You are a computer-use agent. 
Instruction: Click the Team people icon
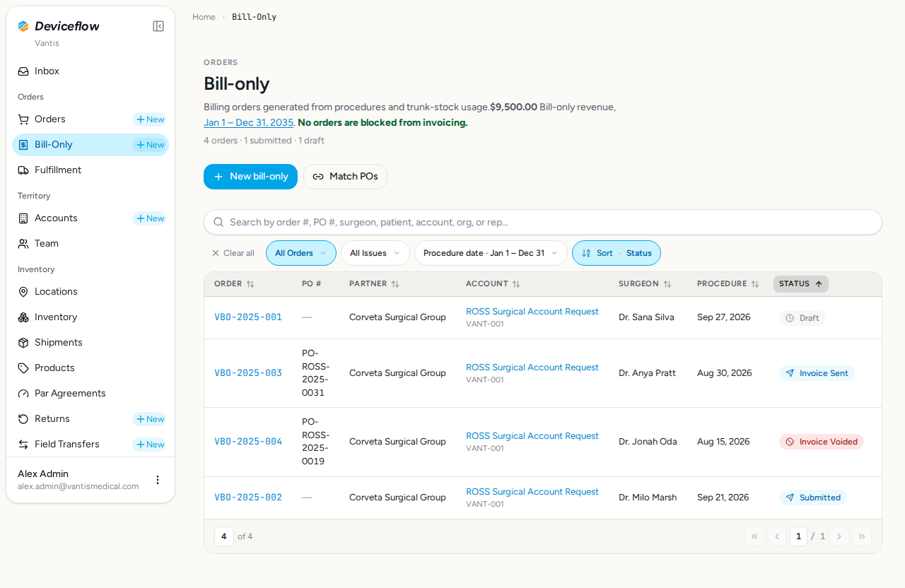23,244
